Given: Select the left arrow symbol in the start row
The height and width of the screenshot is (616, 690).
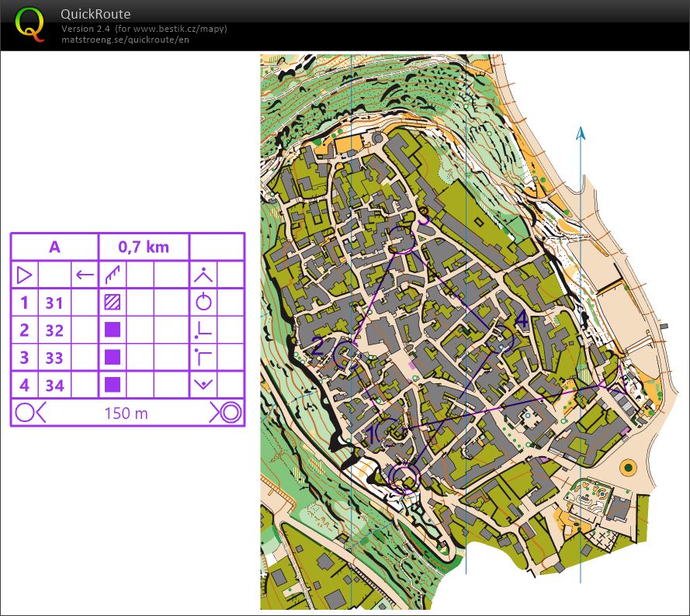Looking at the screenshot, I should point(85,274).
